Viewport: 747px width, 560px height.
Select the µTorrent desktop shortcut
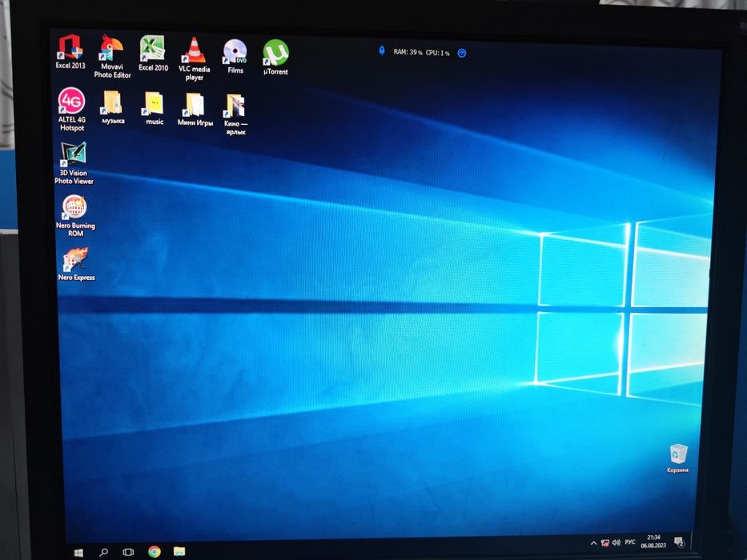275,57
